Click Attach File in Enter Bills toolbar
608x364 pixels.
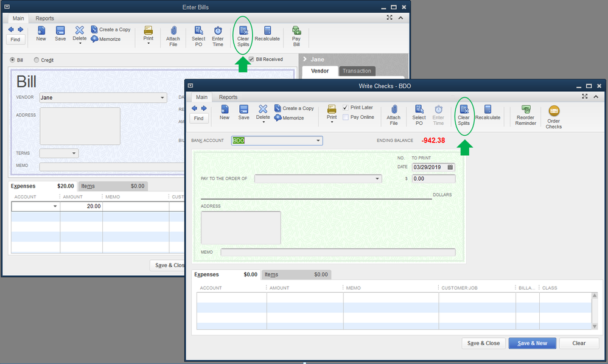[173, 36]
